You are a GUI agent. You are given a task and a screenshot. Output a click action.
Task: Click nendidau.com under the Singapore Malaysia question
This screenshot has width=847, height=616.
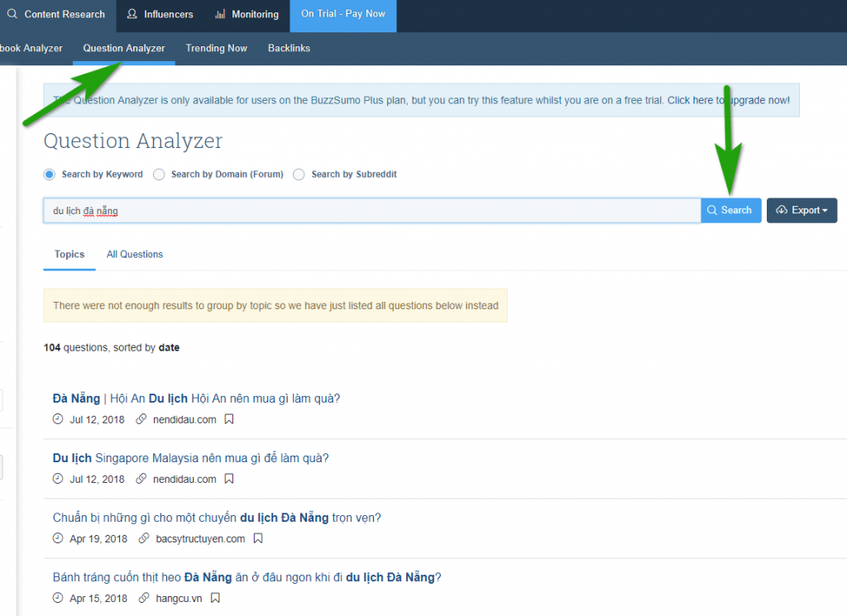(x=184, y=479)
